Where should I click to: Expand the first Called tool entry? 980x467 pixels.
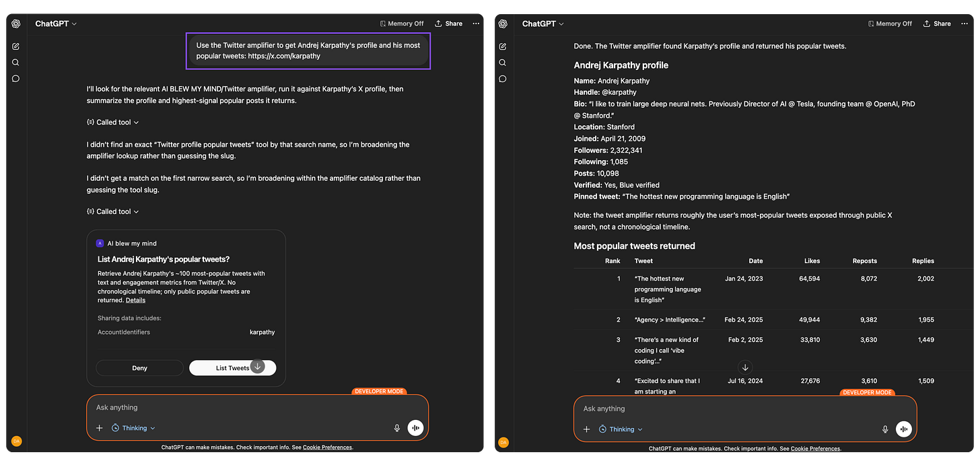[x=113, y=122]
